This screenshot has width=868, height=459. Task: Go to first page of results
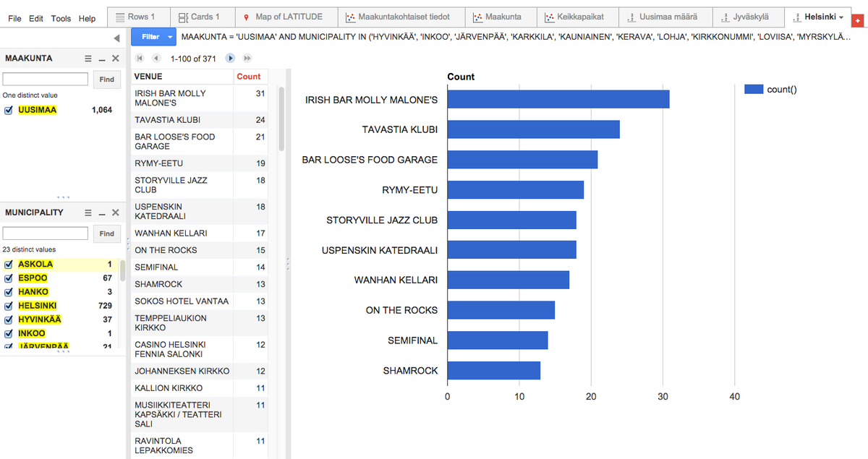pos(140,58)
